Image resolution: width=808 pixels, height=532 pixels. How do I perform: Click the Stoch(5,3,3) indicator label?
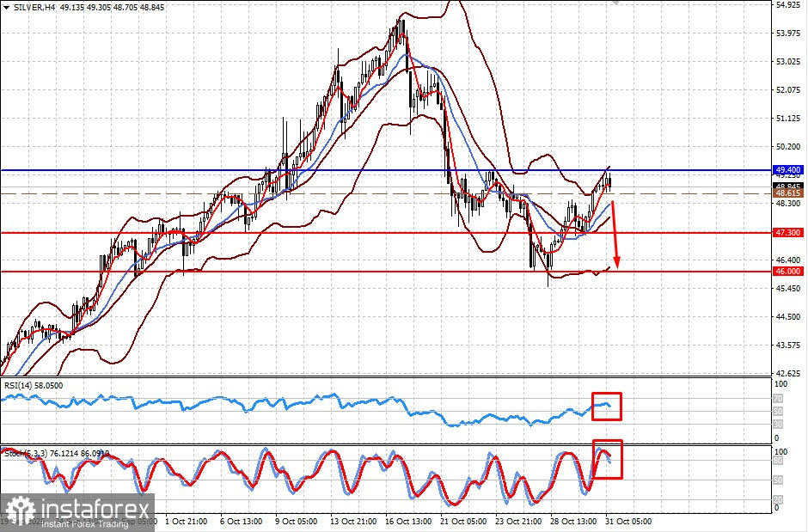(x=57, y=454)
